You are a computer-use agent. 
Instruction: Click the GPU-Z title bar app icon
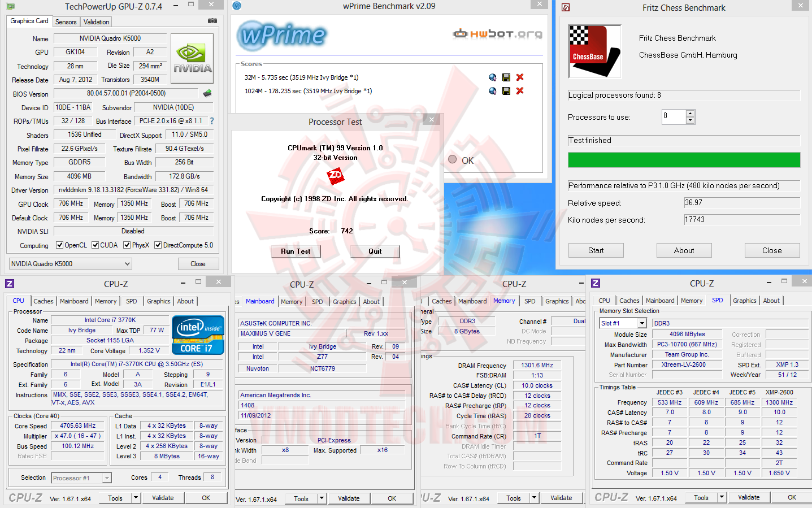[10, 7]
